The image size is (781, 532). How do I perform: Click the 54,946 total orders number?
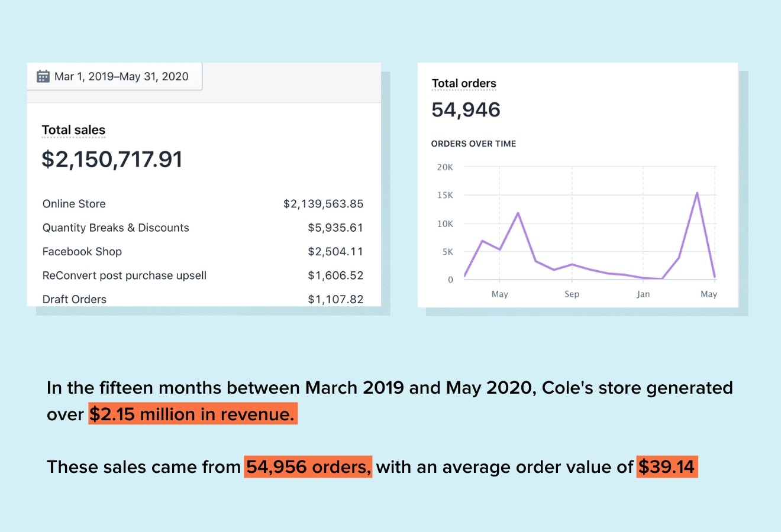click(x=466, y=110)
